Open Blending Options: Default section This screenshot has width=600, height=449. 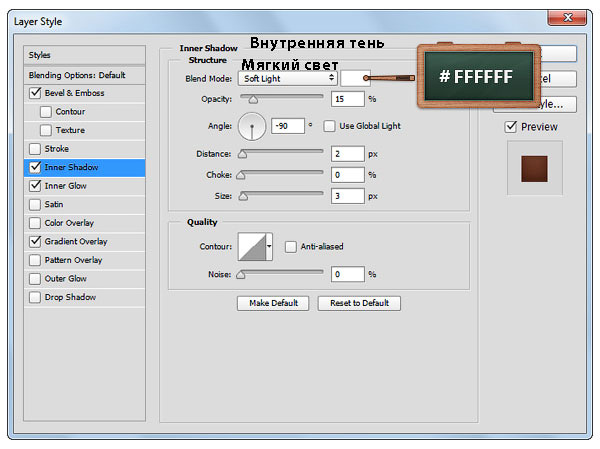pyautogui.click(x=77, y=75)
